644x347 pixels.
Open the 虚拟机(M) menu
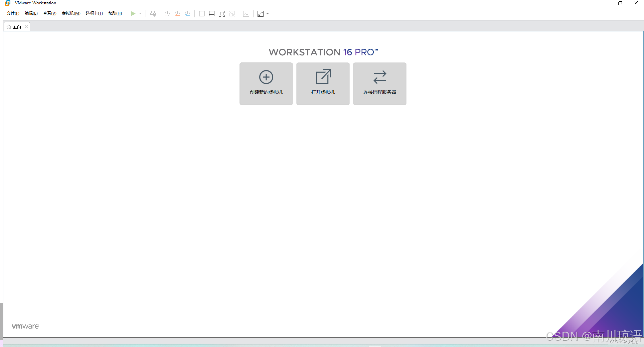pos(71,13)
